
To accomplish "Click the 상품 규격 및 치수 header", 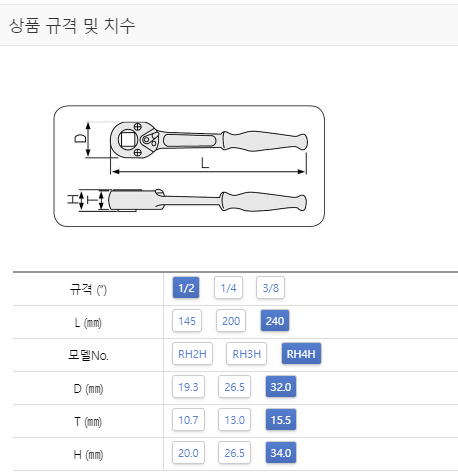I will pos(72,26).
